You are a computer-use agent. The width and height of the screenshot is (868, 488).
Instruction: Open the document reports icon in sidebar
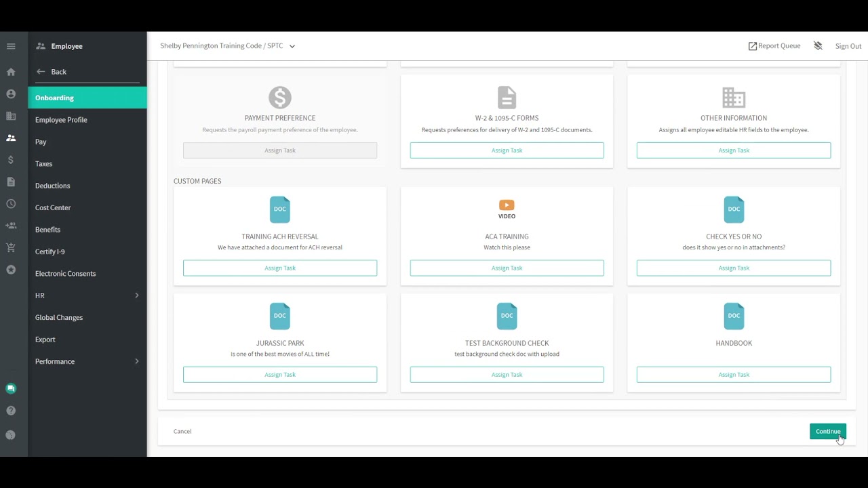tap(11, 182)
